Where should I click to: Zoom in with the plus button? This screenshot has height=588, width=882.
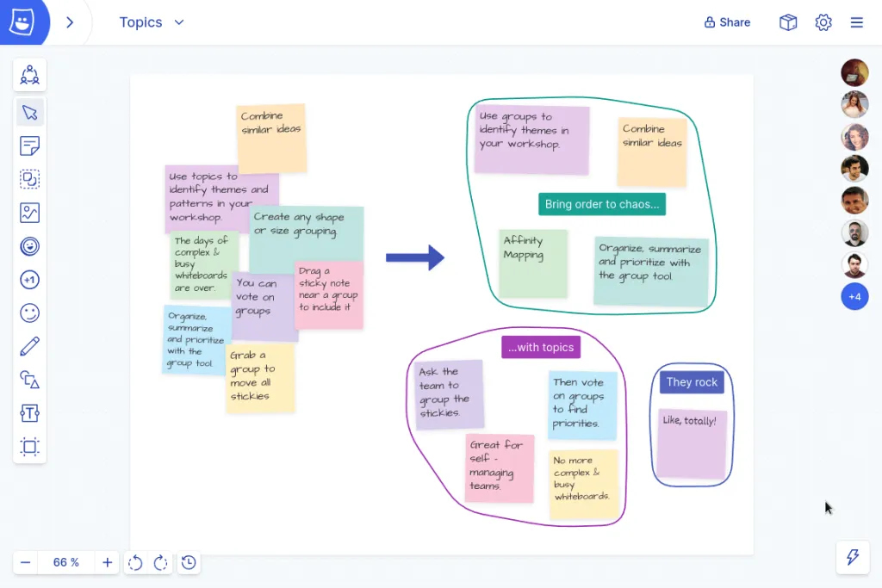pos(108,563)
